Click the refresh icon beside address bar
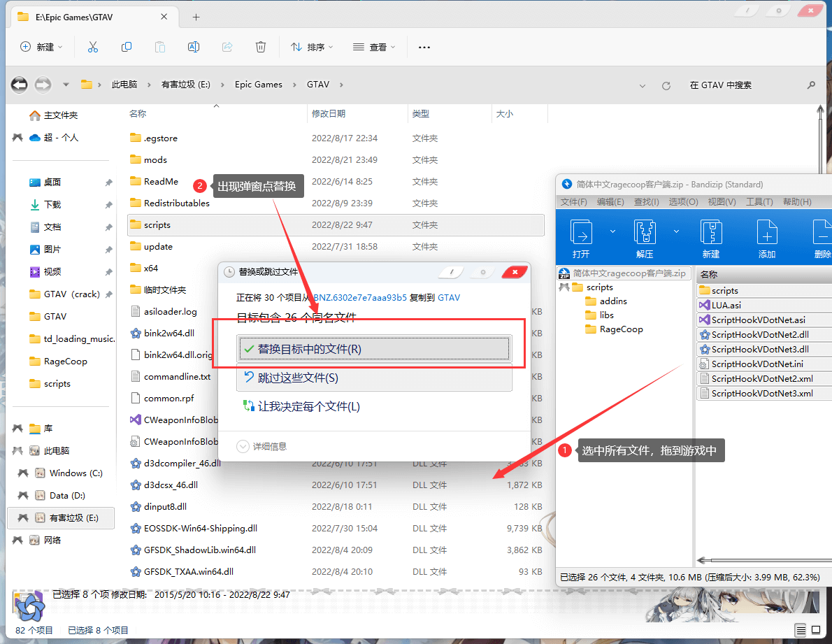Image resolution: width=832 pixels, height=644 pixels. (x=666, y=85)
